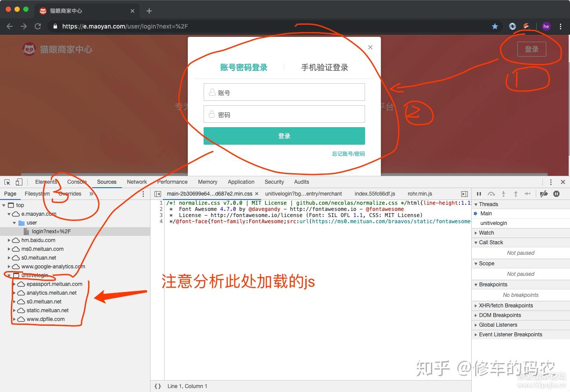Hide the file navigator pane

(158, 194)
